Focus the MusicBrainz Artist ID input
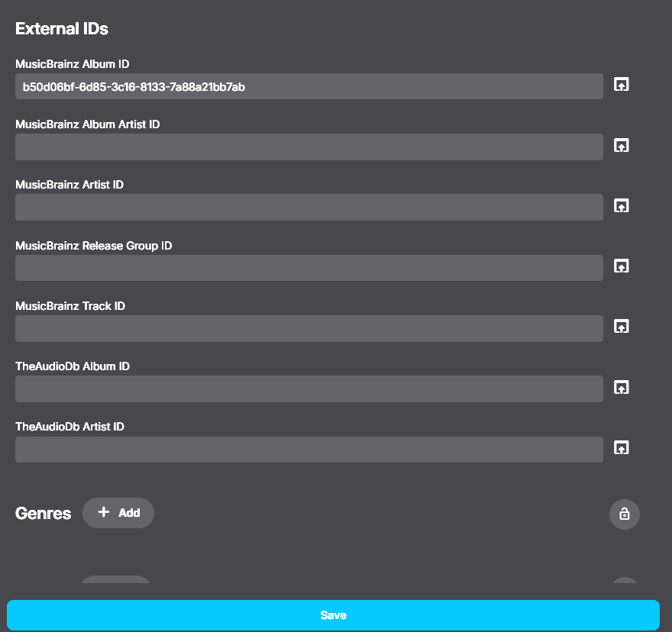672x632 pixels. [x=309, y=208]
